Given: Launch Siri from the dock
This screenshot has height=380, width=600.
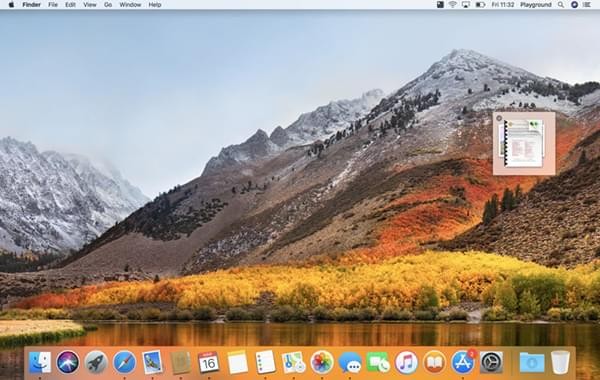Looking at the screenshot, I should [x=68, y=362].
